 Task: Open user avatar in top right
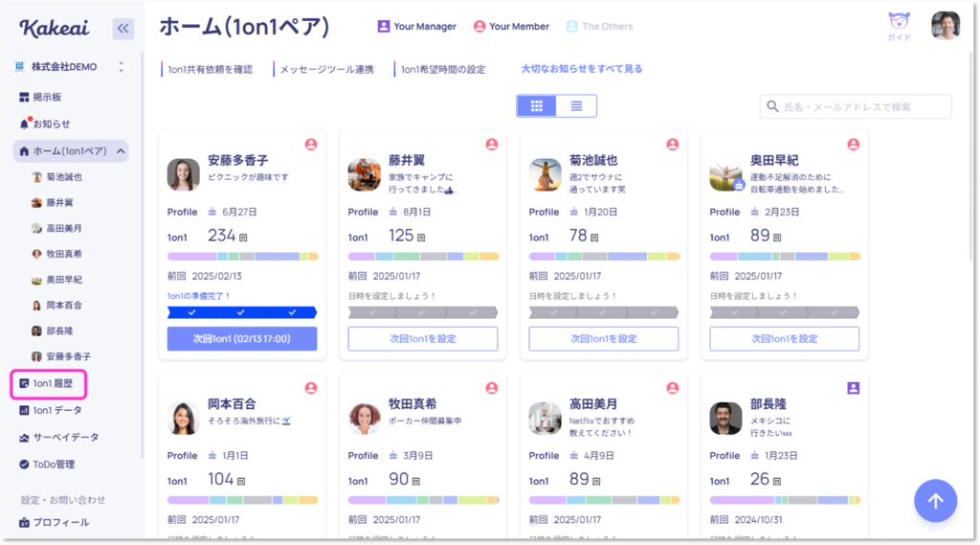(945, 26)
